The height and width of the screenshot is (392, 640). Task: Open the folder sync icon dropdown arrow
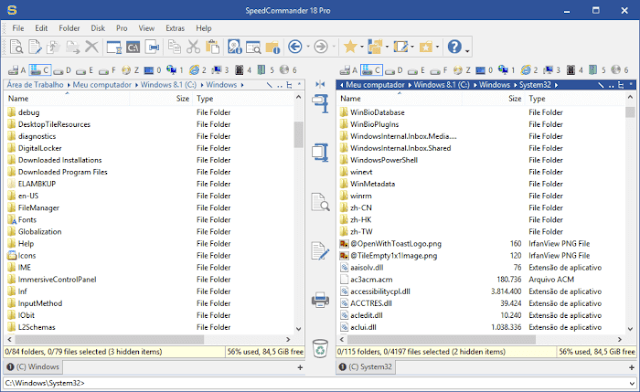tap(387, 47)
